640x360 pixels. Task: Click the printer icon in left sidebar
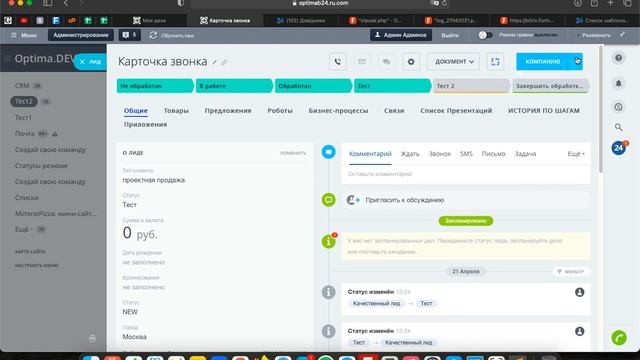point(92,338)
